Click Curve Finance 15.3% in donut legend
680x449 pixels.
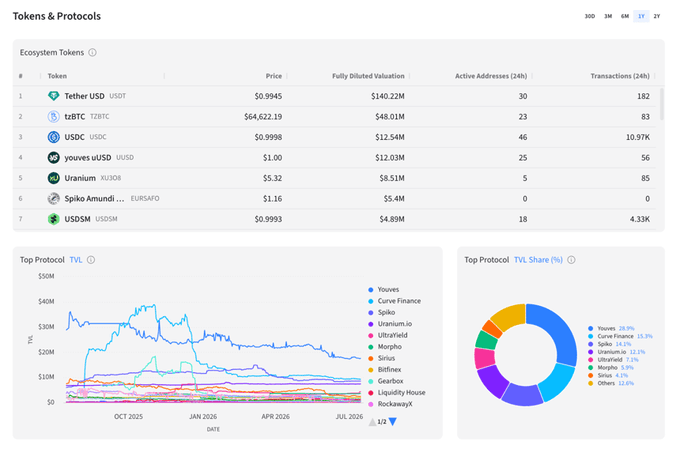pos(620,336)
